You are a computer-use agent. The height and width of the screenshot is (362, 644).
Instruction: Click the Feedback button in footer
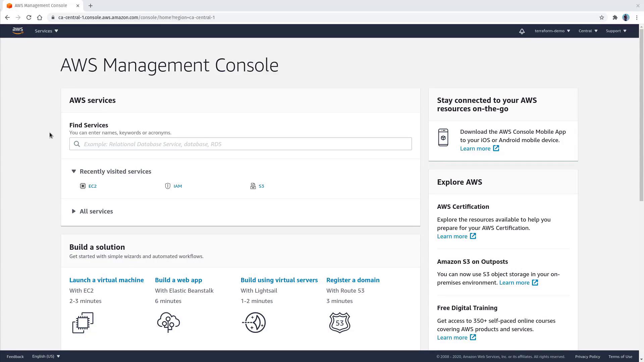click(15, 356)
